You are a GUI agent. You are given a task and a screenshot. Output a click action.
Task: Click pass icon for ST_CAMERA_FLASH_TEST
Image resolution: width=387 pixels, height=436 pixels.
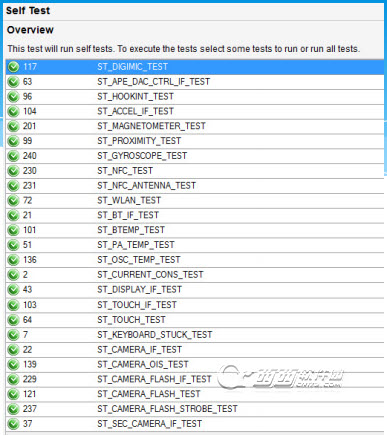[13, 394]
